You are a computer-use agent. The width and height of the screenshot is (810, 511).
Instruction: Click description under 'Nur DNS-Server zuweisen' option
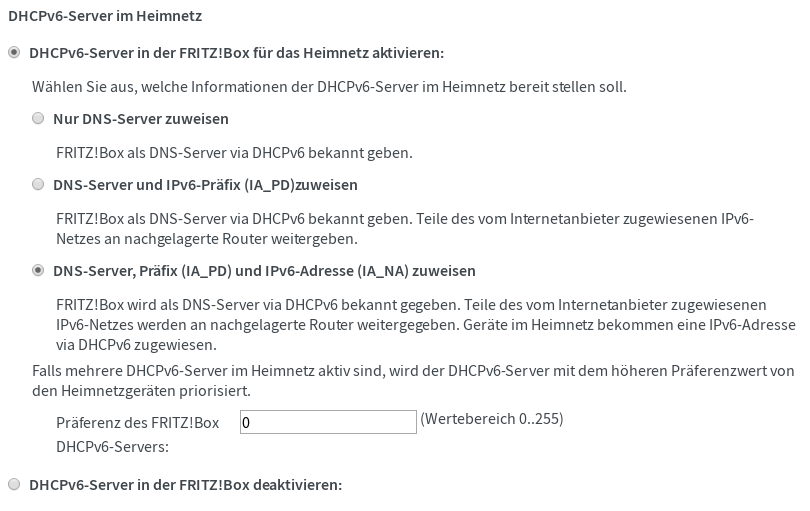(234, 153)
